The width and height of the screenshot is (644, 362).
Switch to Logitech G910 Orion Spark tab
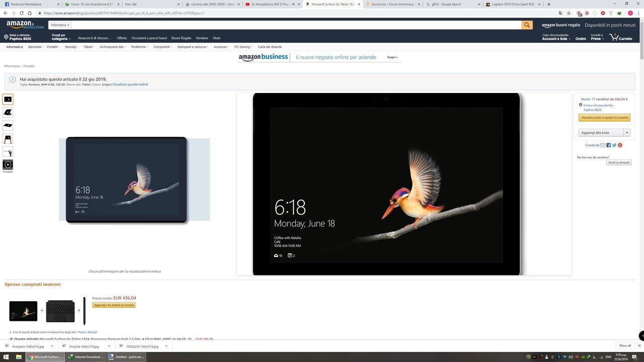(513, 4)
